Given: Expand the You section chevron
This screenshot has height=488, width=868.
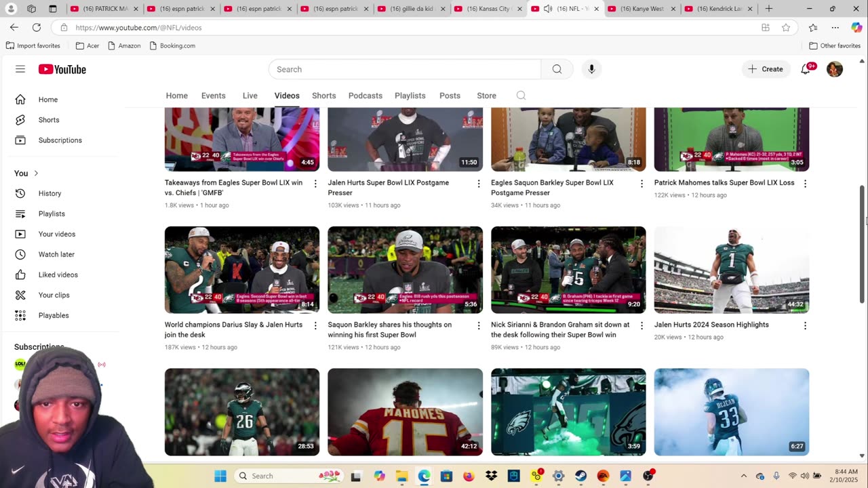Looking at the screenshot, I should pos(36,174).
